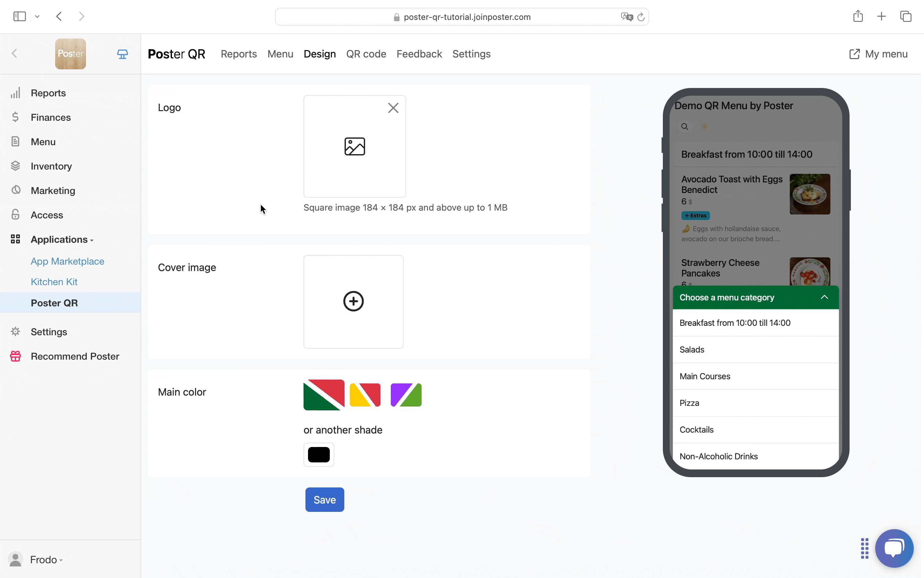Viewport: 924px width, 578px height.
Task: Collapse the Poster sidebar with left chevron
Action: [14, 54]
